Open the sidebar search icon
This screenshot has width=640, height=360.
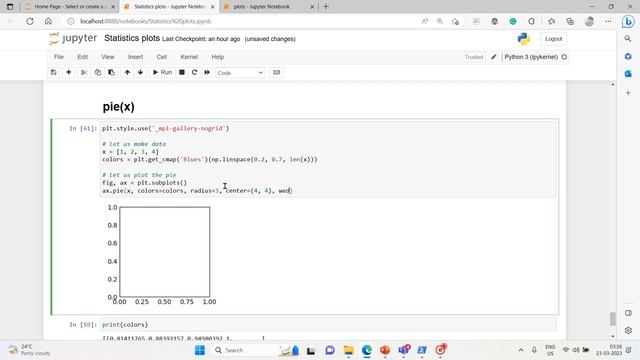pos(628,39)
